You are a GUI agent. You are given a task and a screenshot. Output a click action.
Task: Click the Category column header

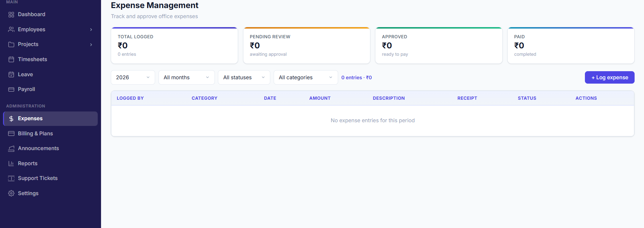(x=204, y=98)
